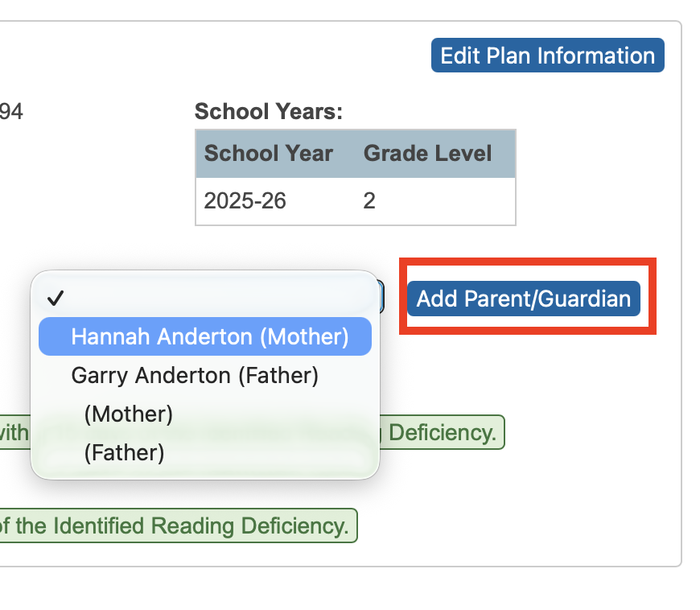Image resolution: width=700 pixels, height=610 pixels.
Task: Click the green 'of the Identified Reading Deficiency.' tag
Action: pos(177,526)
